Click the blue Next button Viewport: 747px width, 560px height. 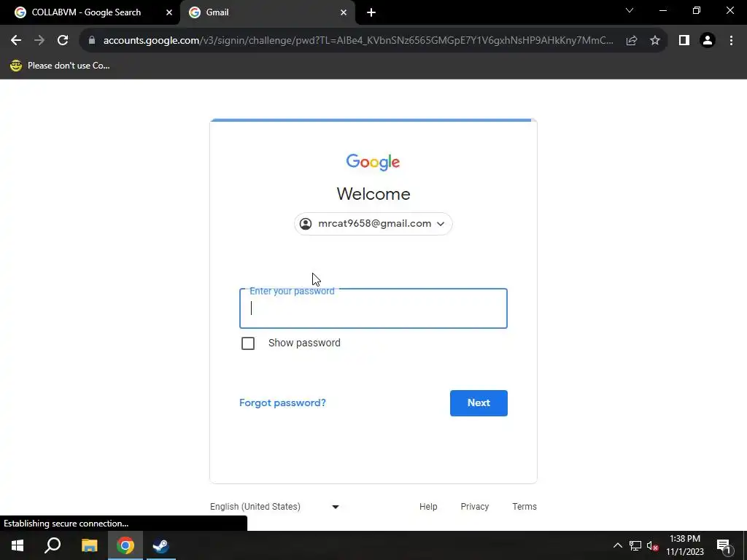[479, 402]
